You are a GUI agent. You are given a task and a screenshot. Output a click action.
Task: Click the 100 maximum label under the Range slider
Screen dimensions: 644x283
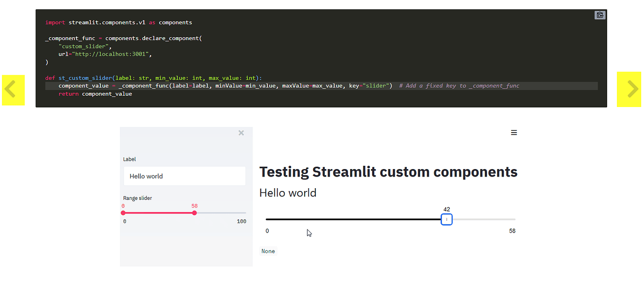[241, 221]
